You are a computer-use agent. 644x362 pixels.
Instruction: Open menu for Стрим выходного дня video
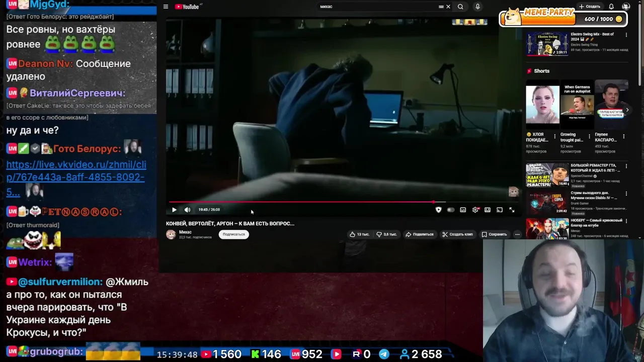click(x=626, y=194)
